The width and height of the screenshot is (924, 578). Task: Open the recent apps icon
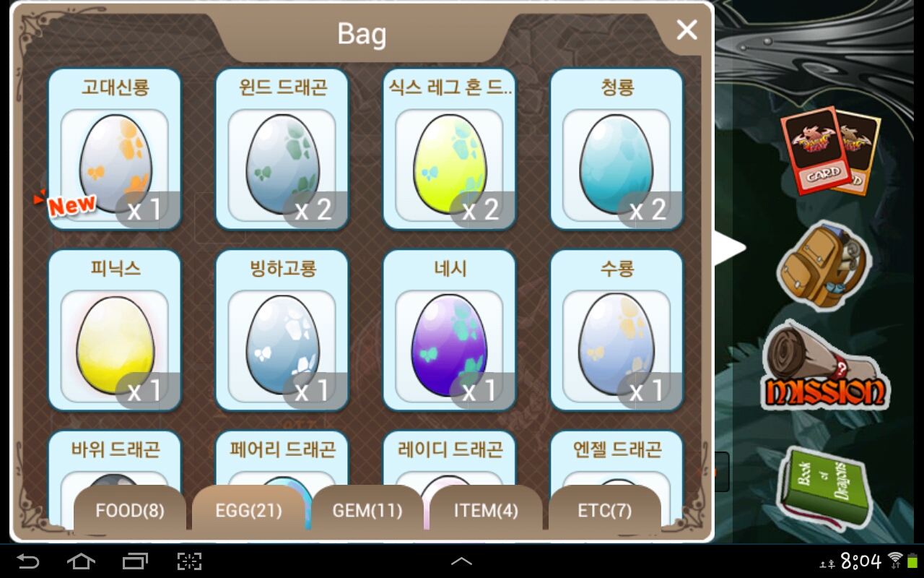pyautogui.click(x=135, y=561)
